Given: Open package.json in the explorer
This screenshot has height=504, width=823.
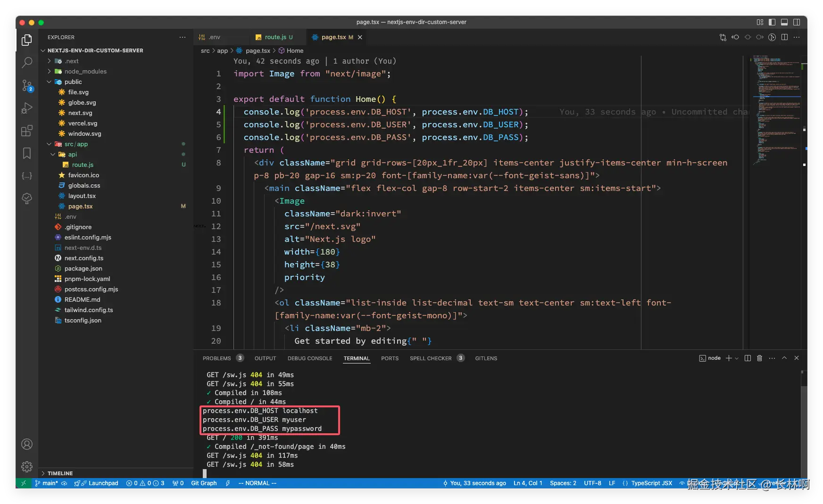Looking at the screenshot, I should click(83, 269).
